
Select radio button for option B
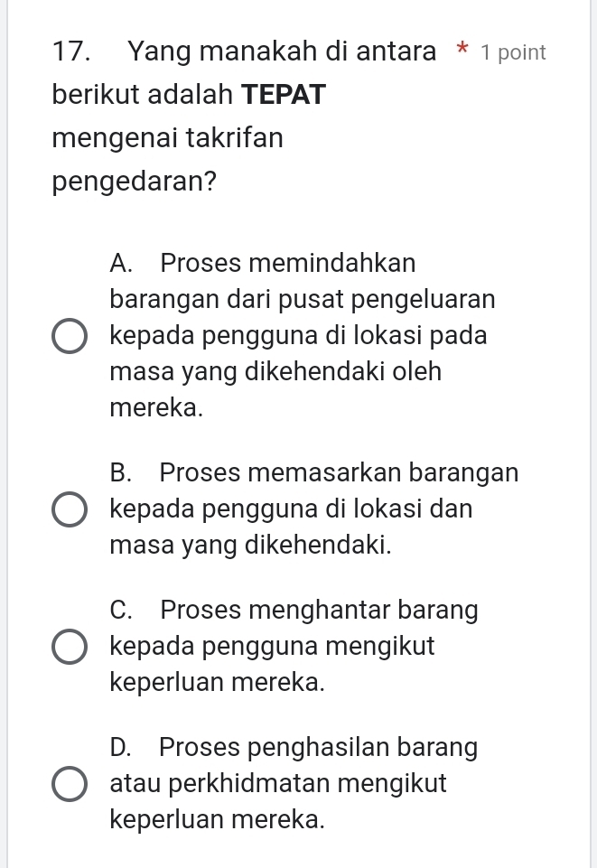click(69, 509)
